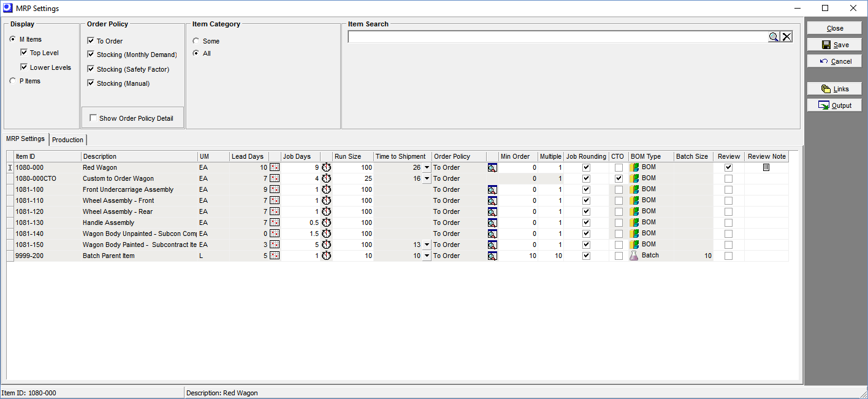This screenshot has width=868, height=399.
Task: Open the Review Note icon for Red Wagon
Action: click(766, 167)
